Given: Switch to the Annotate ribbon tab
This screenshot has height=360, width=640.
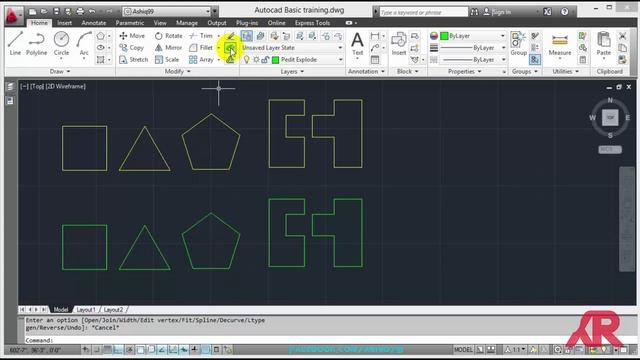Looking at the screenshot, I should [93, 23].
